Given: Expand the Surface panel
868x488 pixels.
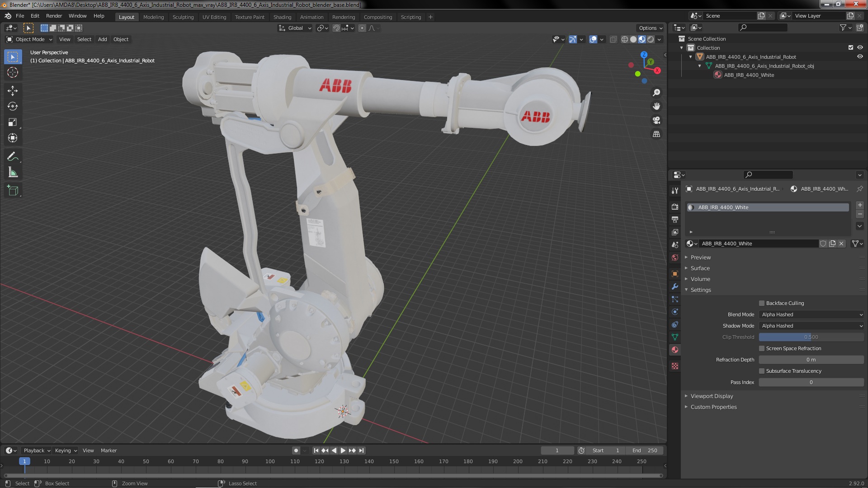Looking at the screenshot, I should coord(700,268).
